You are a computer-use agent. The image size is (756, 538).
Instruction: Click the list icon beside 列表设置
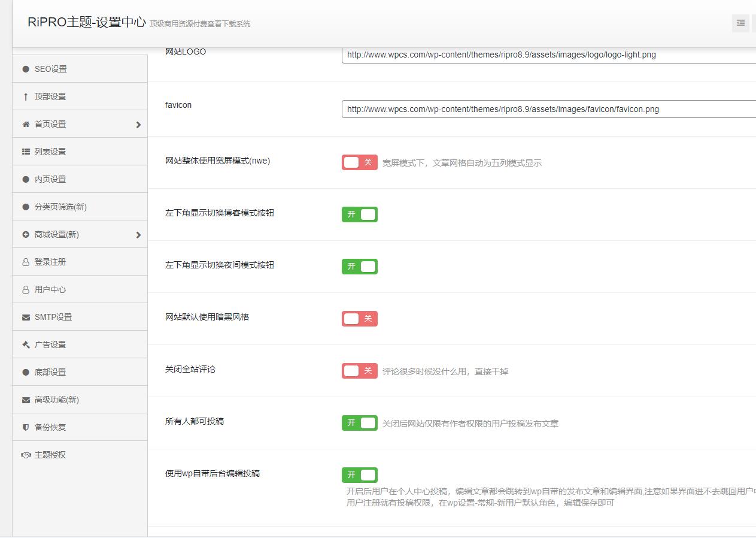click(x=26, y=152)
